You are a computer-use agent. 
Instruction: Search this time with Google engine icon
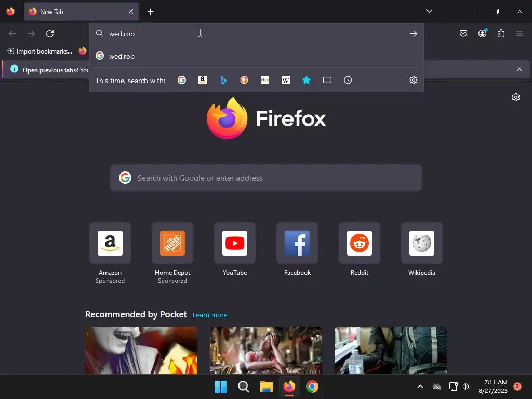coord(182,80)
